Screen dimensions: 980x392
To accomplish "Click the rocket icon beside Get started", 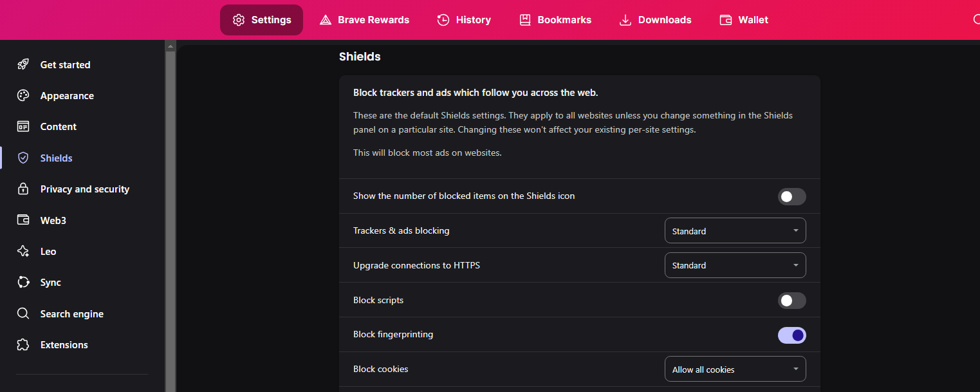I will 23,64.
